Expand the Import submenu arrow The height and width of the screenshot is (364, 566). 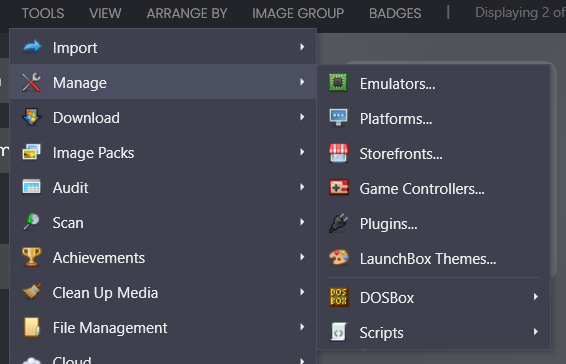(x=302, y=47)
